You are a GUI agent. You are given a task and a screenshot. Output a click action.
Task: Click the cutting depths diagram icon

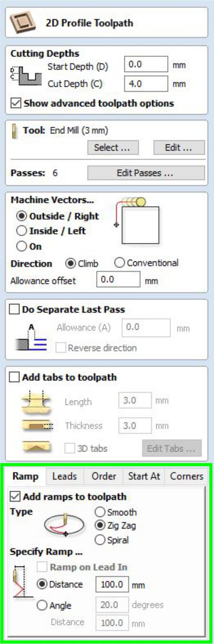tap(26, 76)
